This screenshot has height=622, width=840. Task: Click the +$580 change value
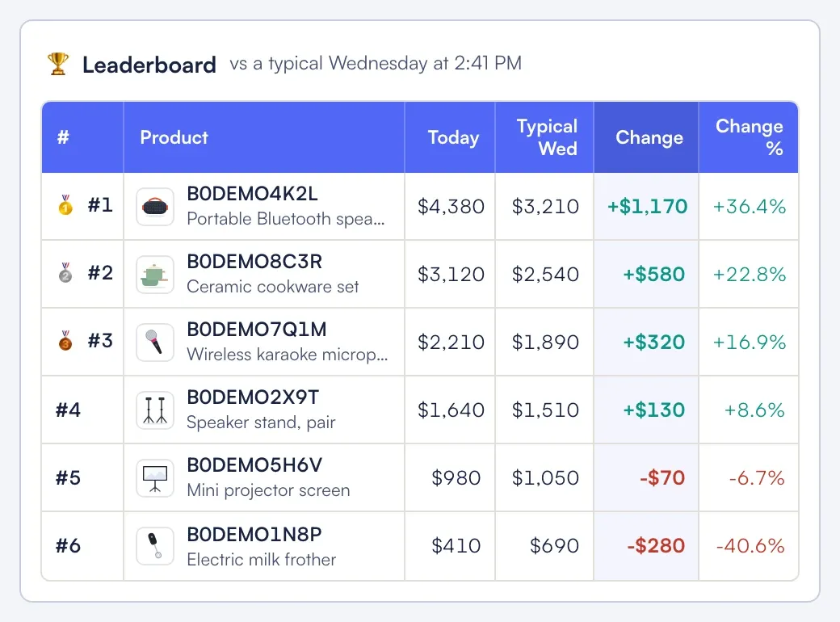tap(654, 275)
